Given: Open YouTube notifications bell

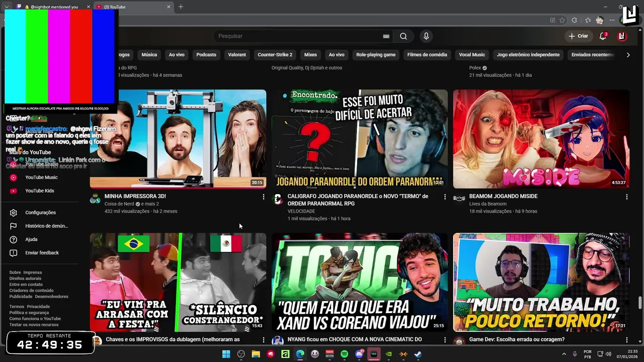Looking at the screenshot, I should 603,36.
